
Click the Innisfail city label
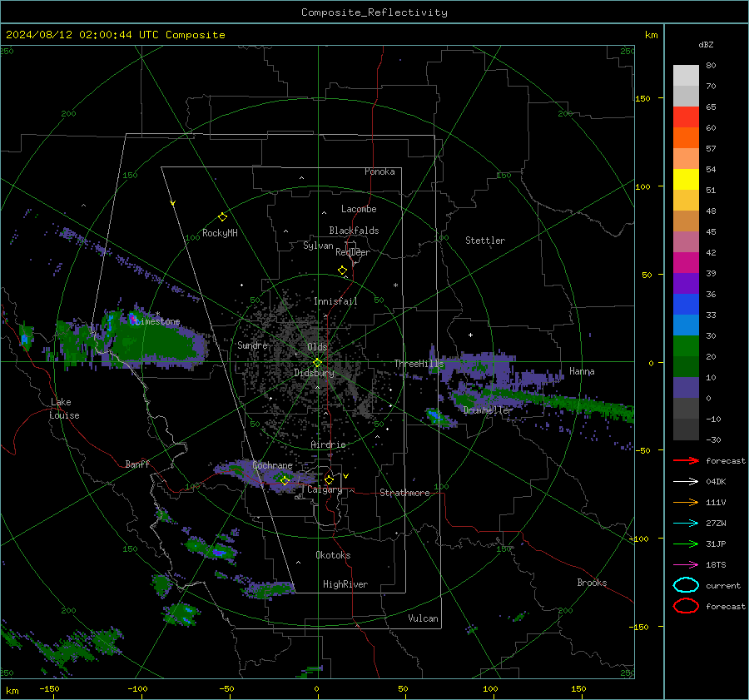pyautogui.click(x=335, y=301)
